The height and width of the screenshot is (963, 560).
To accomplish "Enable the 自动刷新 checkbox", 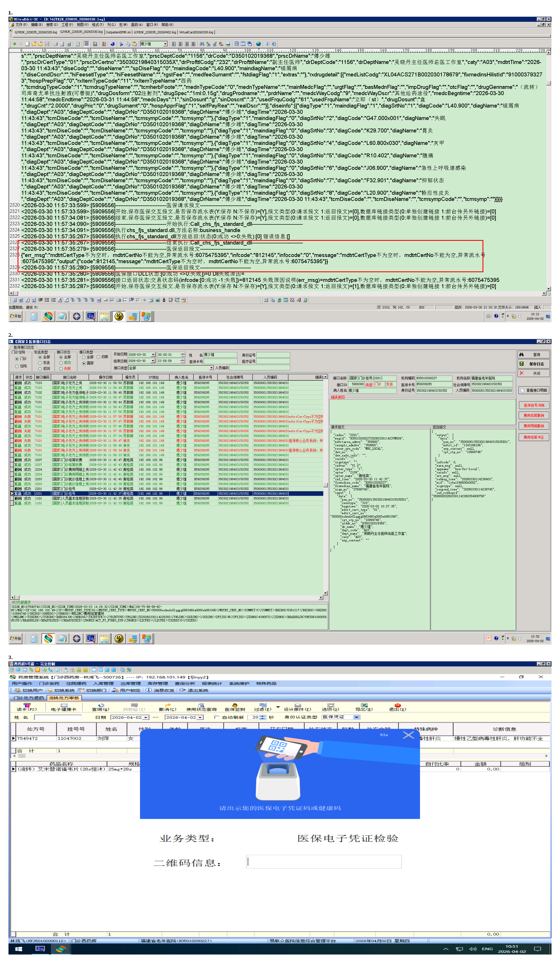I will 217,717.
